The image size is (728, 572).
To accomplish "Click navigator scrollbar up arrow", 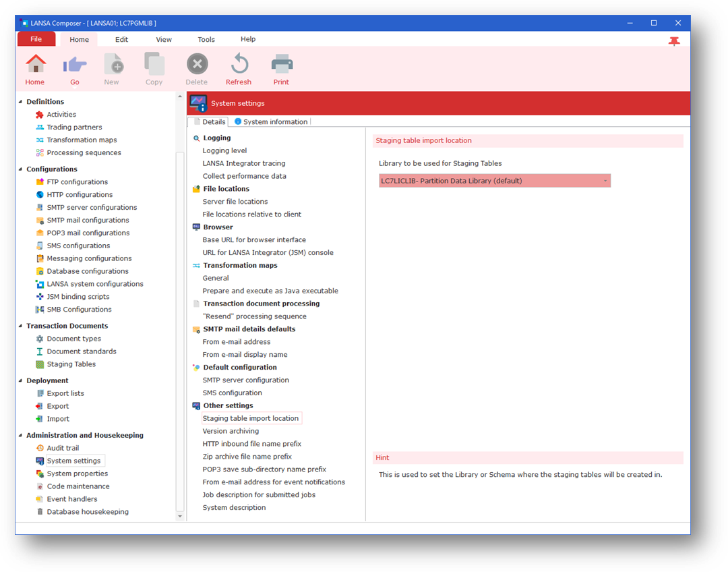I will tap(180, 96).
